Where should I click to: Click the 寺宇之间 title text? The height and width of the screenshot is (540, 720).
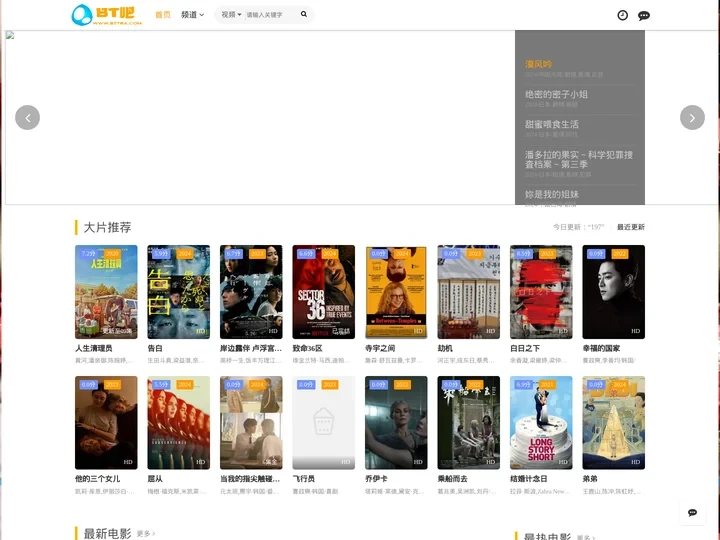pyautogui.click(x=380, y=348)
